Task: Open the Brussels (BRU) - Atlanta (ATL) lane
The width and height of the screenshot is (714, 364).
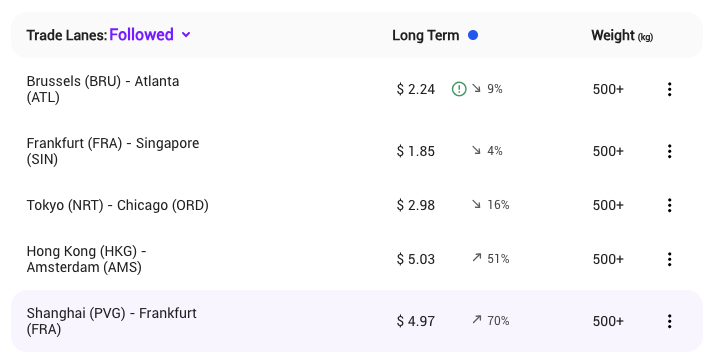Action: [103, 89]
